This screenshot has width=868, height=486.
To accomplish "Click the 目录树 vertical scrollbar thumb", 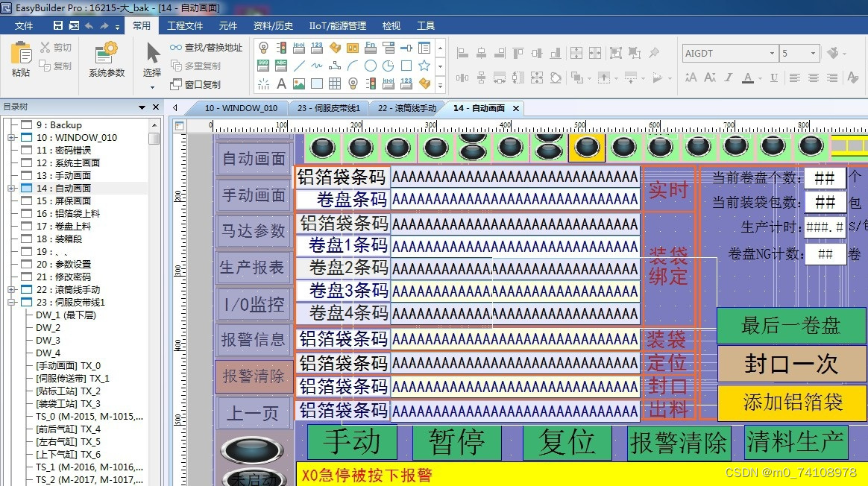I will 154,138.
